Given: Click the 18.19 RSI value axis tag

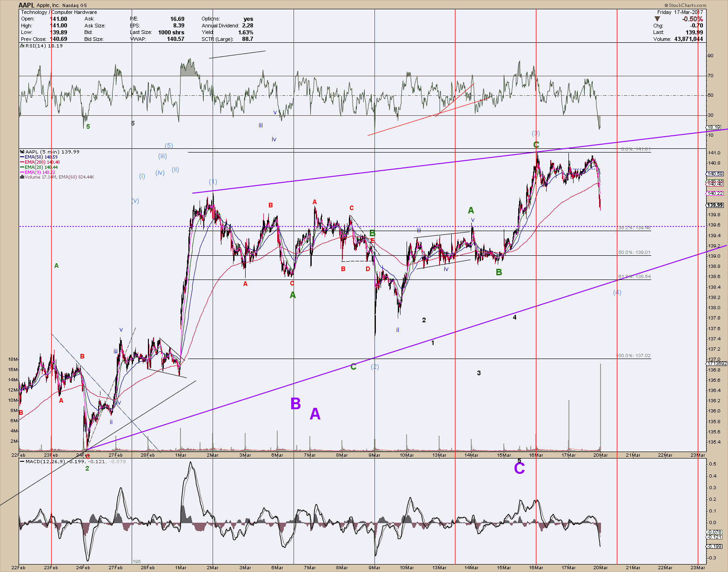Looking at the screenshot, I should point(714,127).
